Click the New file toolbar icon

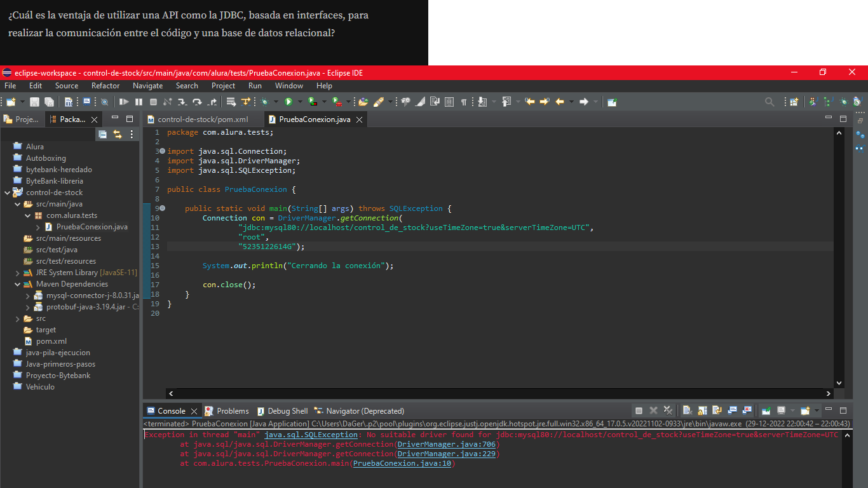click(10, 102)
